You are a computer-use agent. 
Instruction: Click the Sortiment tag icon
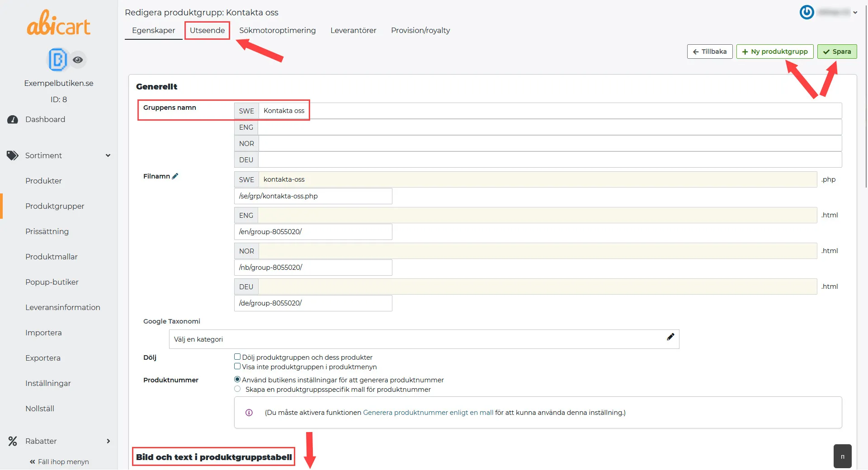(x=13, y=155)
